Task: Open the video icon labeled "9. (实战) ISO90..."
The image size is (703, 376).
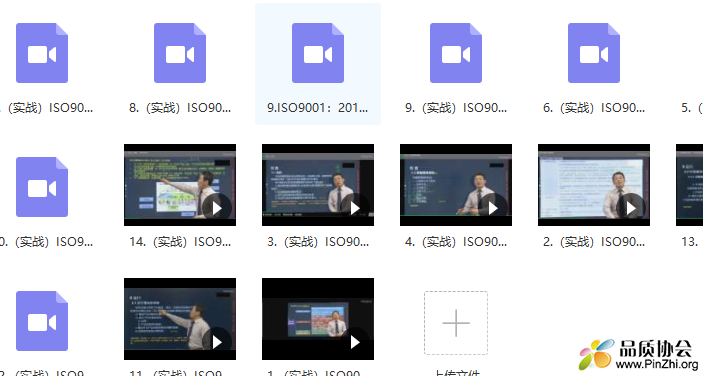Action: click(456, 53)
